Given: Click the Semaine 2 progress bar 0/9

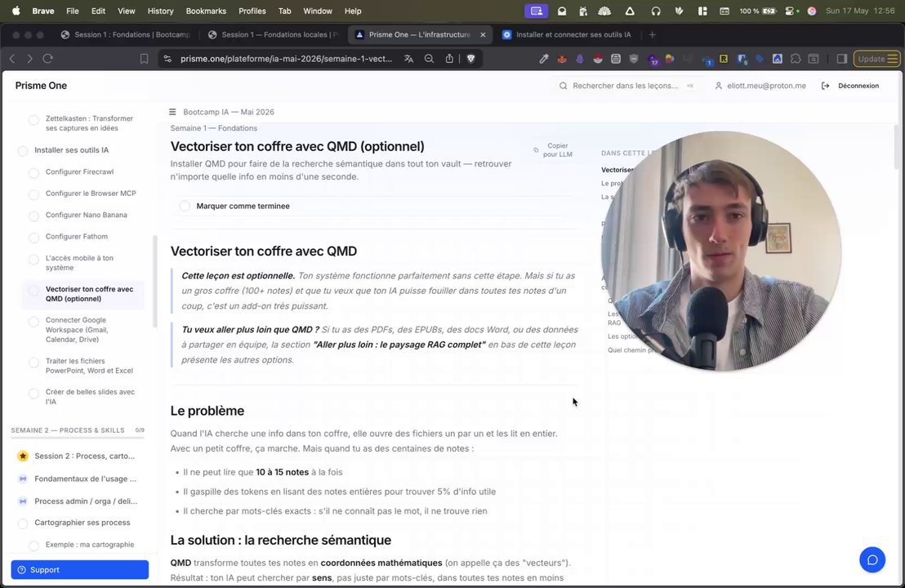Looking at the screenshot, I should coord(78,438).
